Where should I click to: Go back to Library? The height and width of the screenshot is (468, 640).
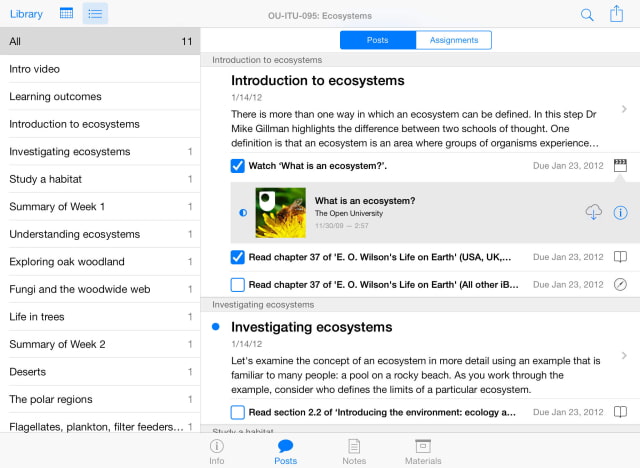[x=26, y=14]
